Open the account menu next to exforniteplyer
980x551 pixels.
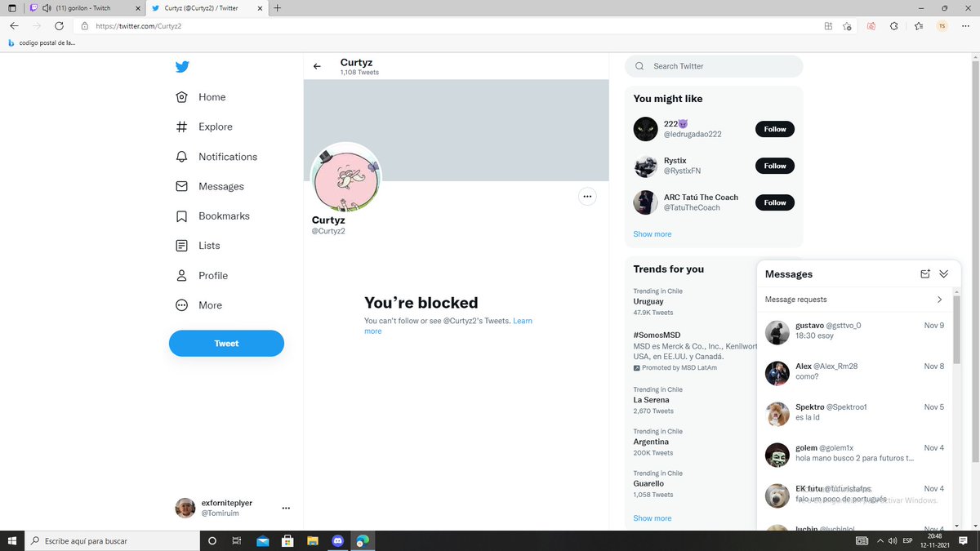pyautogui.click(x=286, y=508)
